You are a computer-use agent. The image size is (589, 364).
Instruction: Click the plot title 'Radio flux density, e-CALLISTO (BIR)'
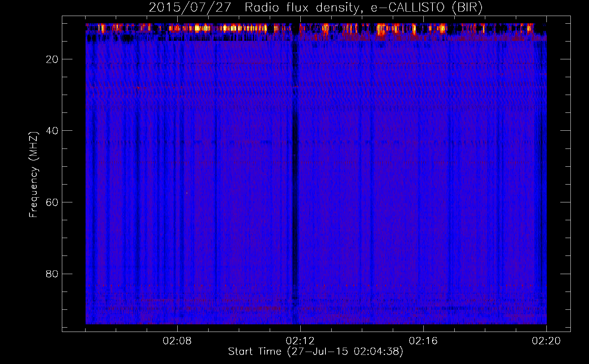[x=363, y=8]
